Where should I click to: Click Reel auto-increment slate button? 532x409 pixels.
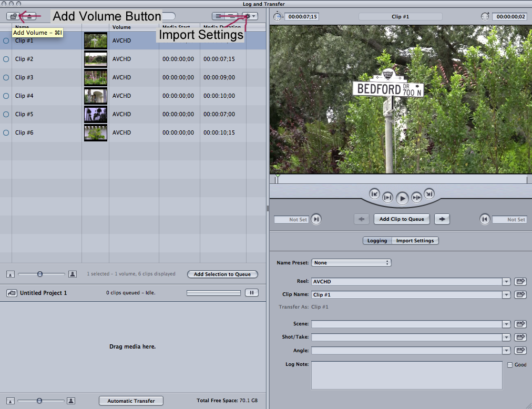(x=520, y=281)
